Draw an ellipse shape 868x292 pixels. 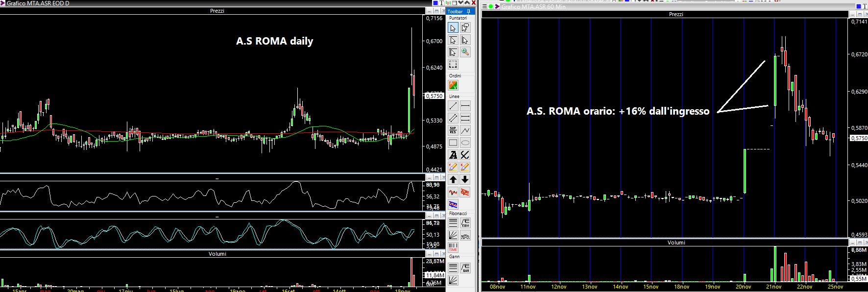465,143
